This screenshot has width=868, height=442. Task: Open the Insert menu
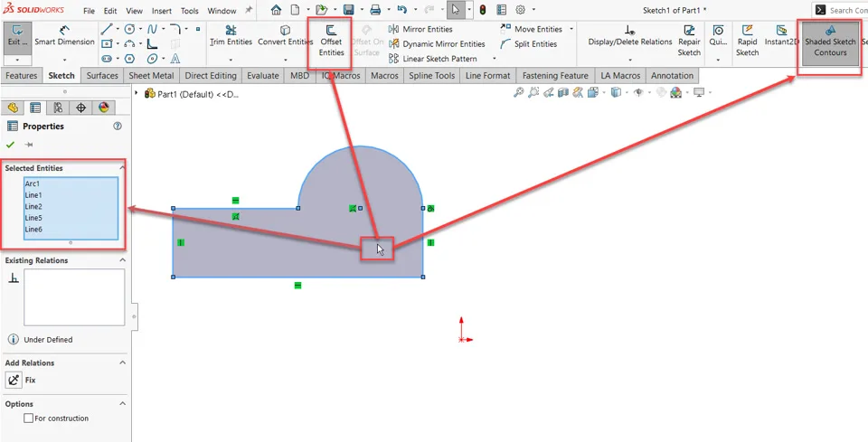click(162, 11)
